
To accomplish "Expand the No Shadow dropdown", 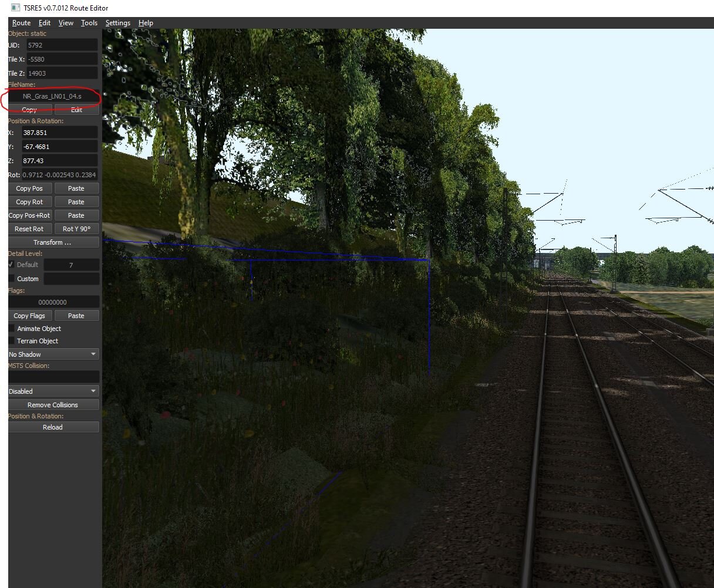I will [53, 354].
